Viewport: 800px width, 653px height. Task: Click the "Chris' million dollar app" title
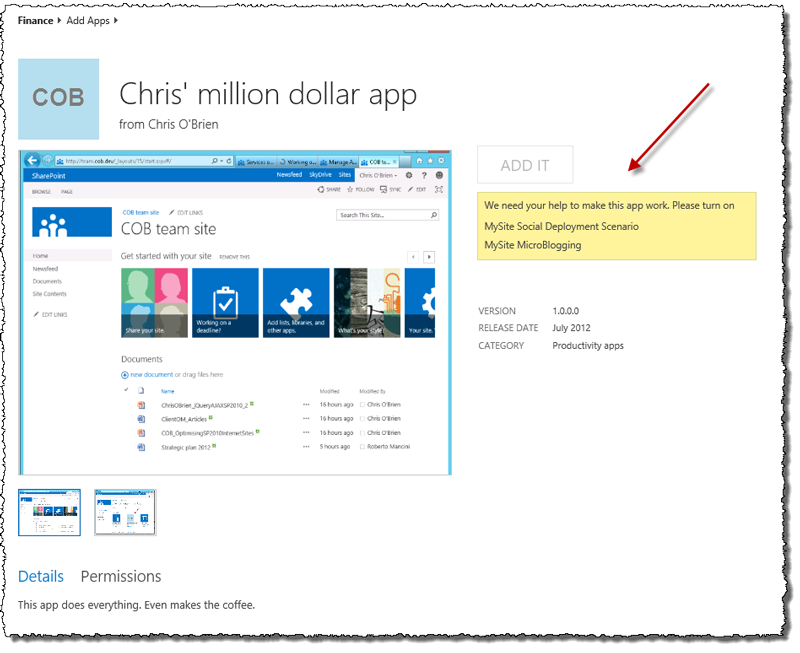[x=268, y=94]
